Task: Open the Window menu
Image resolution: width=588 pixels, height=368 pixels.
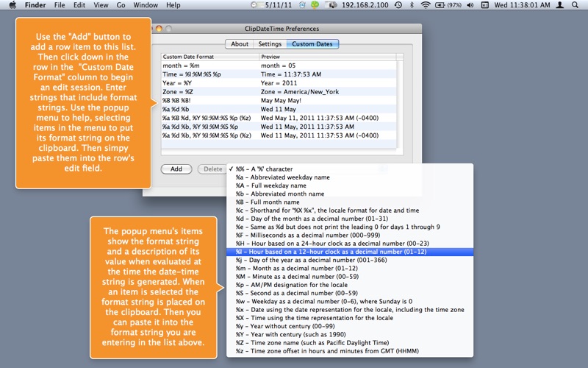Action: tap(146, 5)
